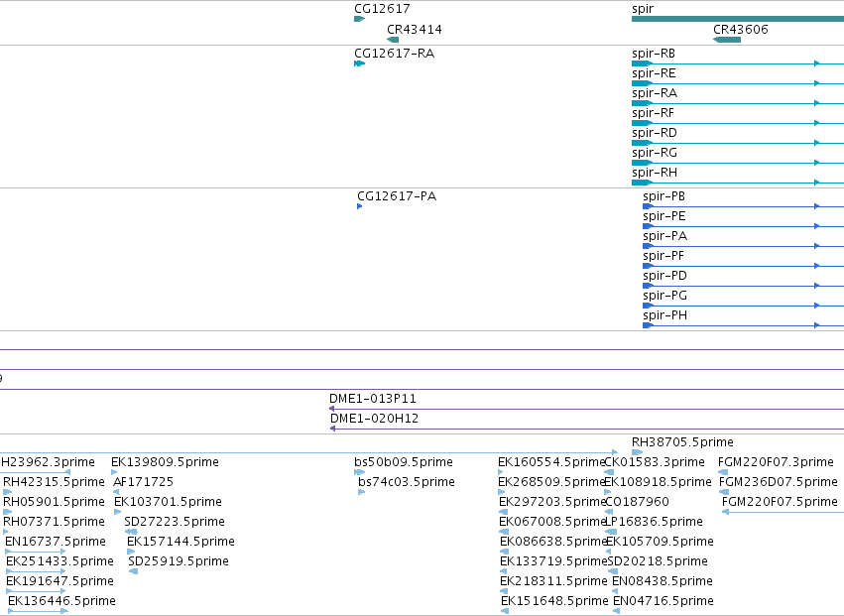This screenshot has width=844, height=616.
Task: Click the EK151648.5prime EST label
Action: click(554, 601)
